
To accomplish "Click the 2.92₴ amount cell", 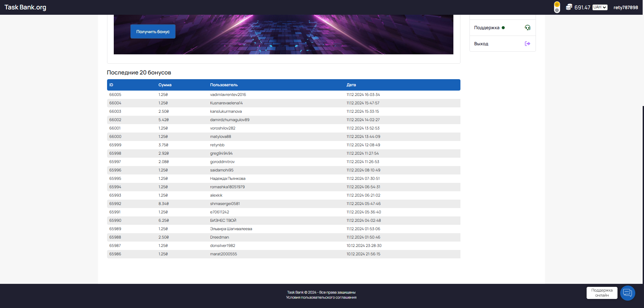I will click(163, 153).
